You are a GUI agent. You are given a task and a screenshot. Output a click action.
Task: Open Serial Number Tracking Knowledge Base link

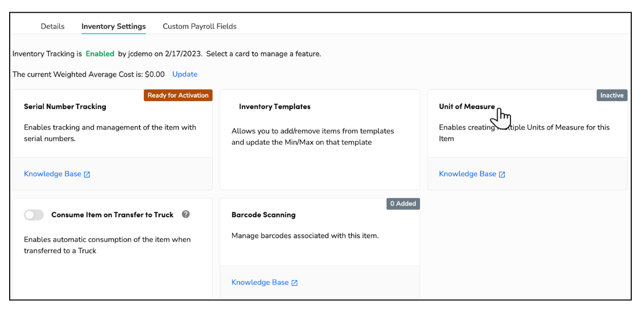click(53, 174)
